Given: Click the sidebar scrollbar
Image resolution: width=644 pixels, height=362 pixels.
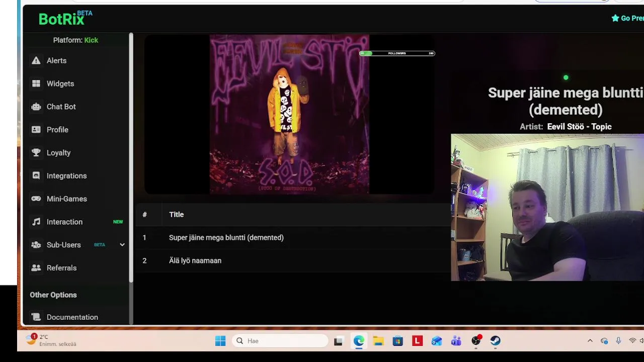Looking at the screenshot, I should coord(131,157).
